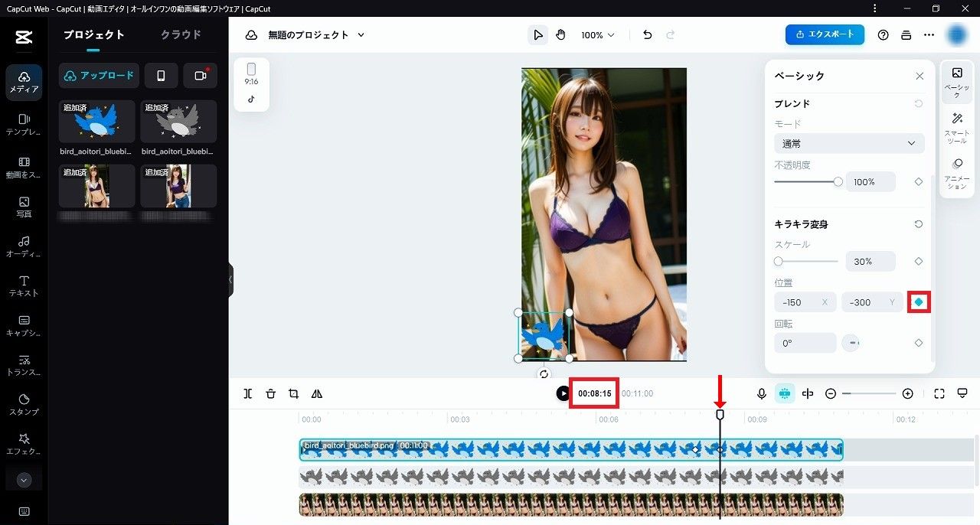Select the hand pan tool
980x525 pixels.
tap(560, 35)
